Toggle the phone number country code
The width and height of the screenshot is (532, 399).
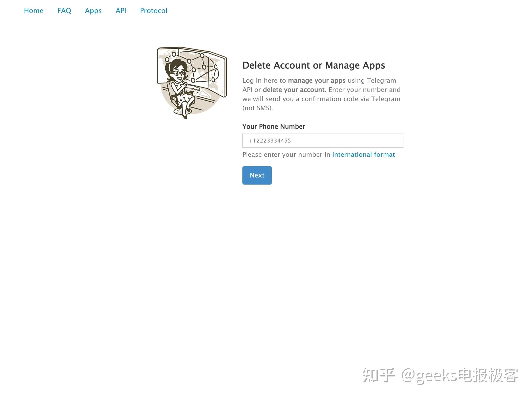point(250,141)
